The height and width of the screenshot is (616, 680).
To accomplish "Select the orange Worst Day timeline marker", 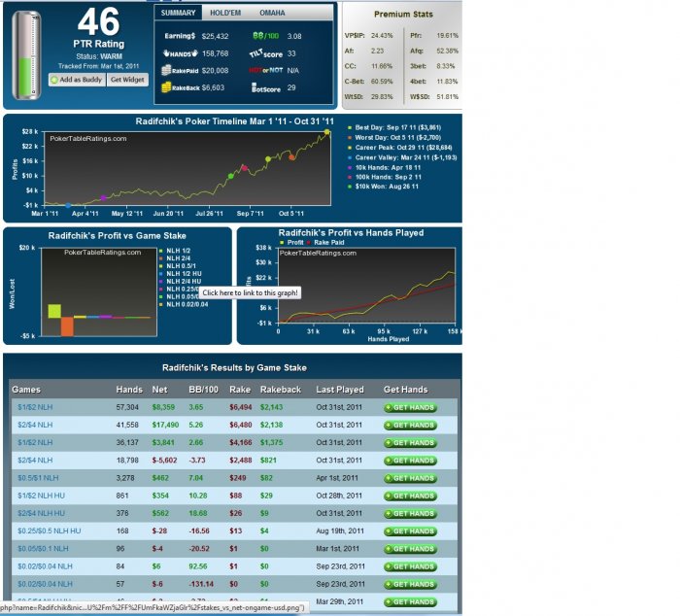I will 291,157.
